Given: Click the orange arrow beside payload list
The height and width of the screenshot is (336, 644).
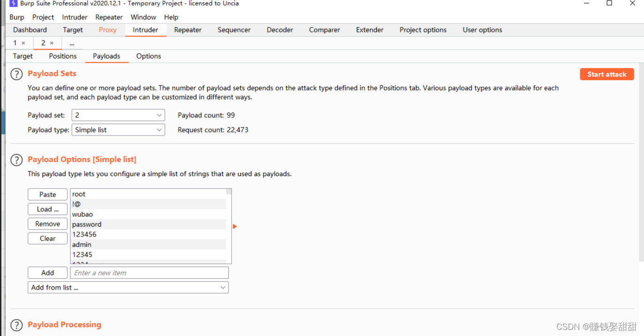Looking at the screenshot, I should pos(235,226).
